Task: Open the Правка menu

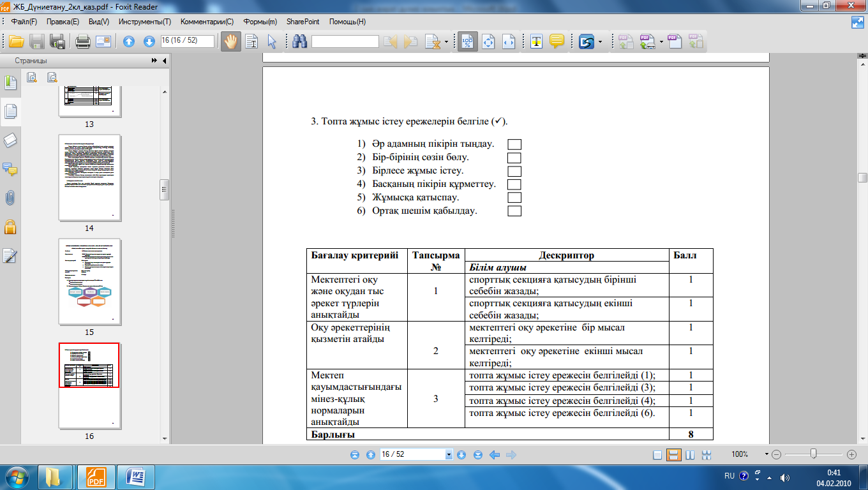Action: [63, 21]
